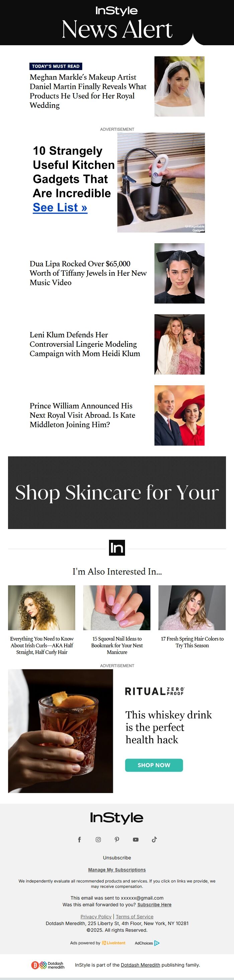Open the Facebook social icon
Screen dimensions: 234x980
[80, 839]
